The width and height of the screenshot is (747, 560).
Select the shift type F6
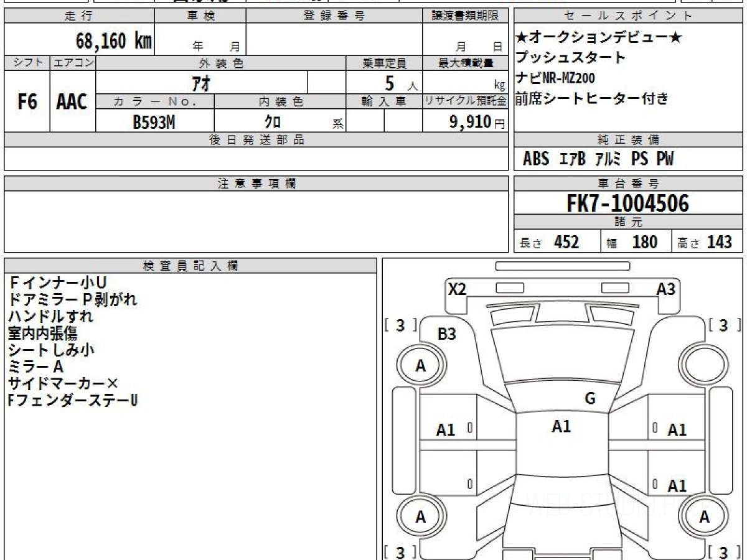27,102
